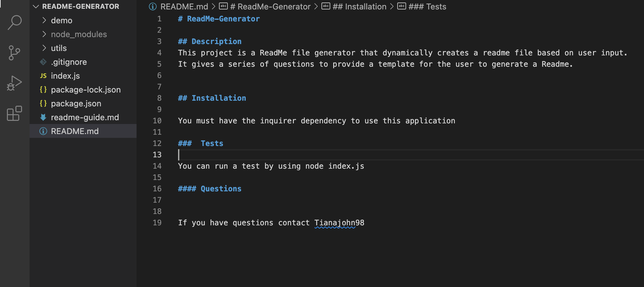Click the Tianajohn98 link on line 19
Screen dimensions: 644x287
pyautogui.click(x=339, y=222)
